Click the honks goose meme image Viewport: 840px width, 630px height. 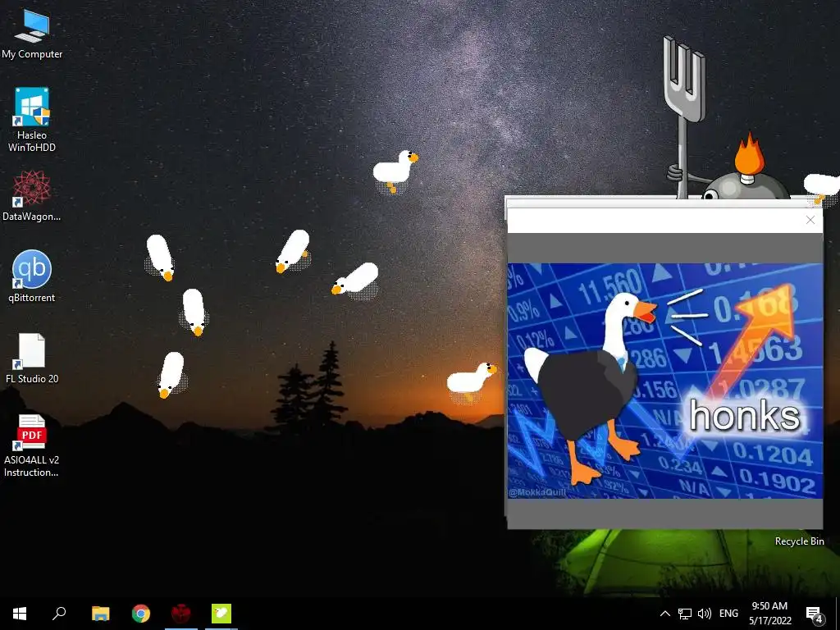(664, 381)
